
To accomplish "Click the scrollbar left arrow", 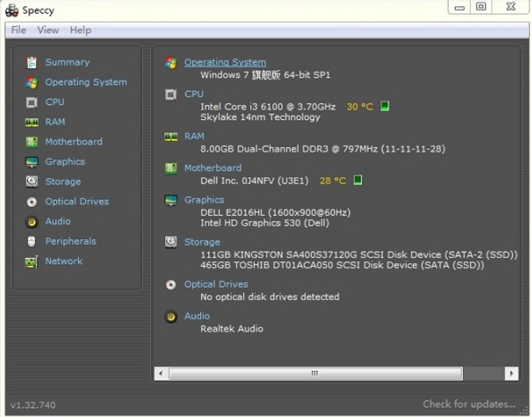I will click(x=161, y=373).
